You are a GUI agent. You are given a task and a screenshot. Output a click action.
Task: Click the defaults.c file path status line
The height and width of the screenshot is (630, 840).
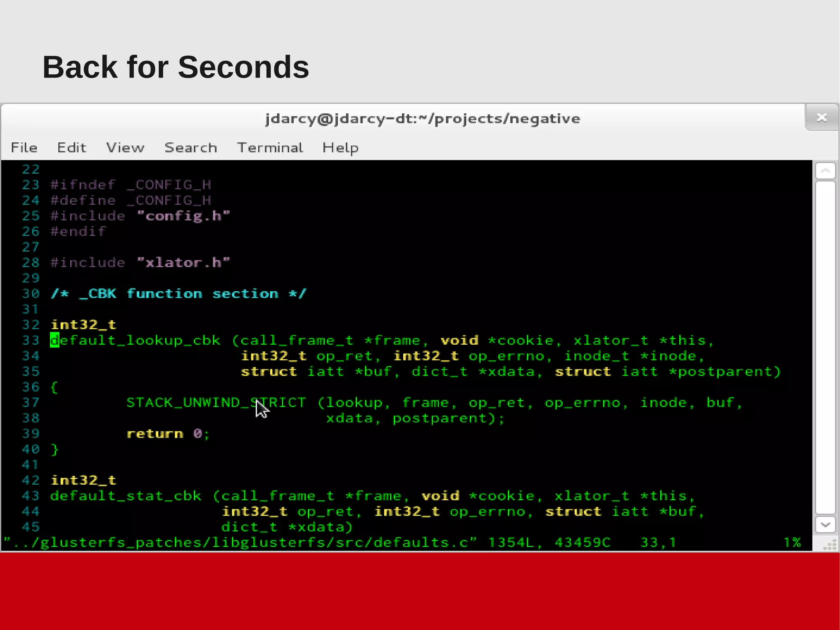[x=240, y=543]
